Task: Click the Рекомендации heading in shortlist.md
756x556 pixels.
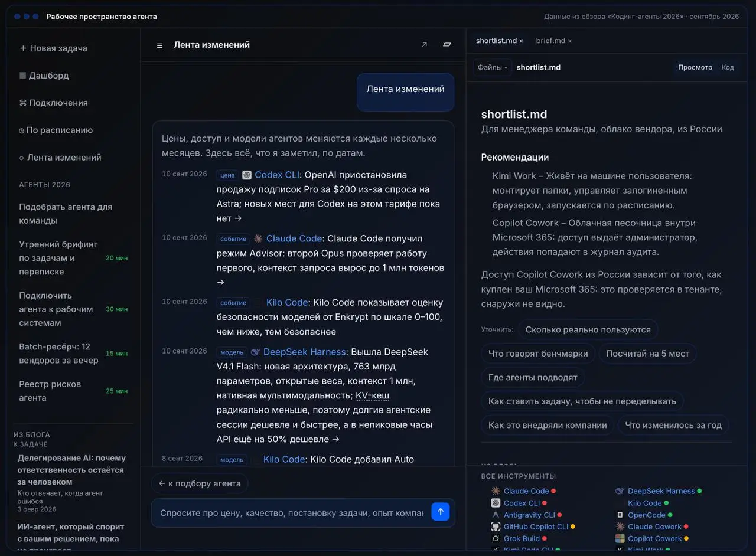Action: tap(515, 158)
